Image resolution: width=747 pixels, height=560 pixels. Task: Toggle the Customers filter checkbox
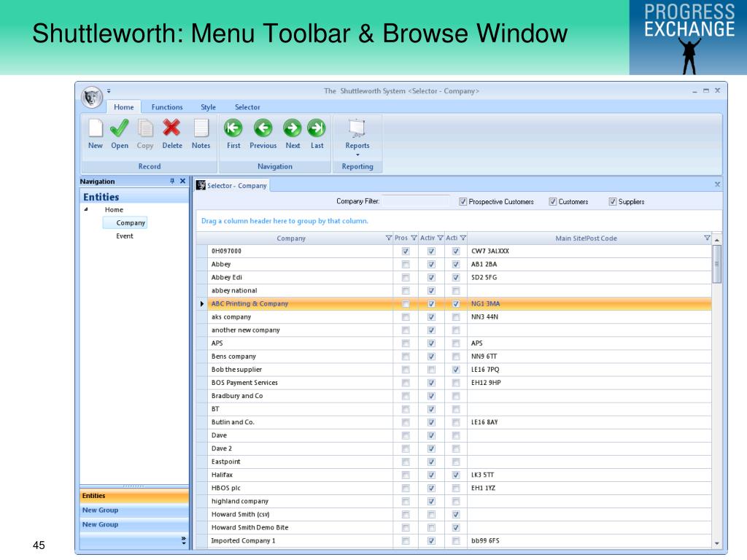(553, 202)
